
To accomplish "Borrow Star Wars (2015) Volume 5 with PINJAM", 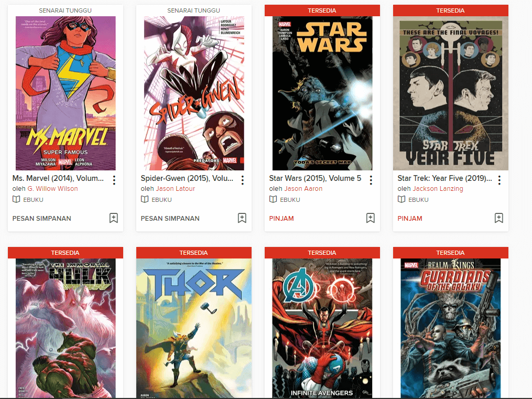I will click(281, 219).
